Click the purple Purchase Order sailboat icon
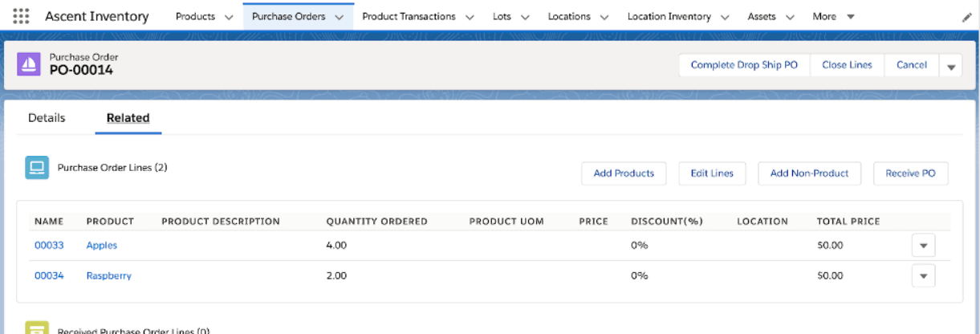The height and width of the screenshot is (334, 980). [x=29, y=64]
